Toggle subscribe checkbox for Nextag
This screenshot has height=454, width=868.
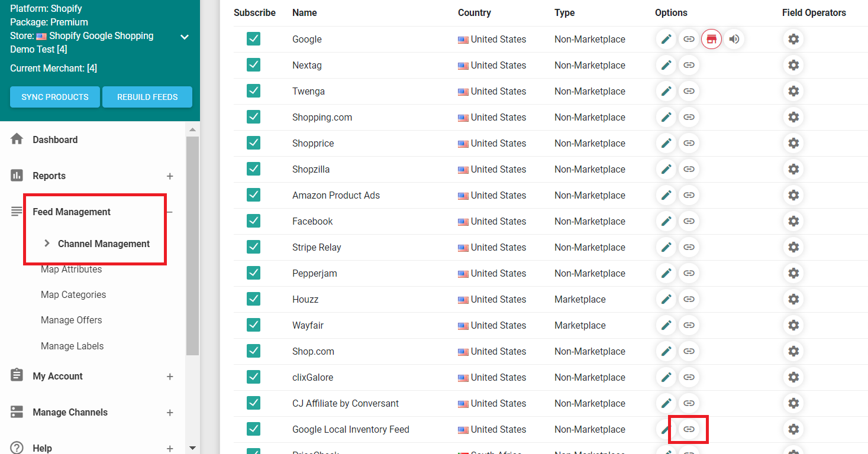(x=254, y=65)
